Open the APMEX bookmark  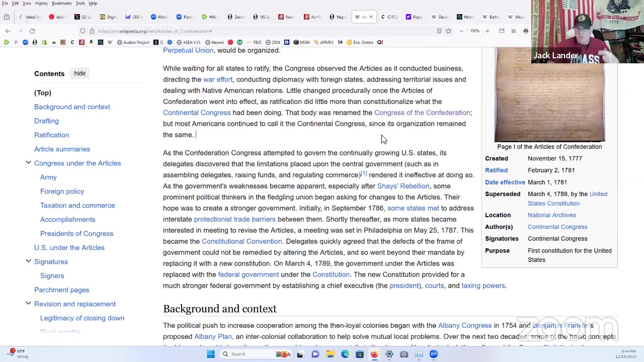[x=324, y=42]
